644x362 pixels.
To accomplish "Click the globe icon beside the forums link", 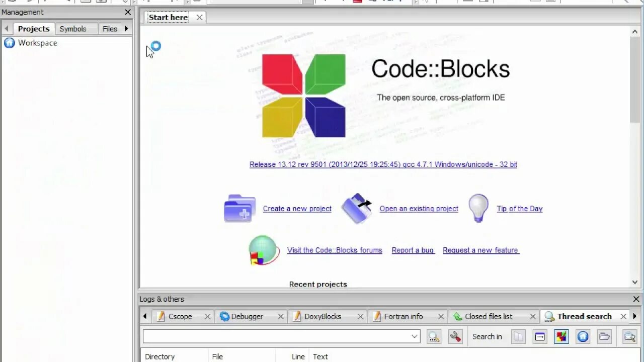I will (264, 250).
